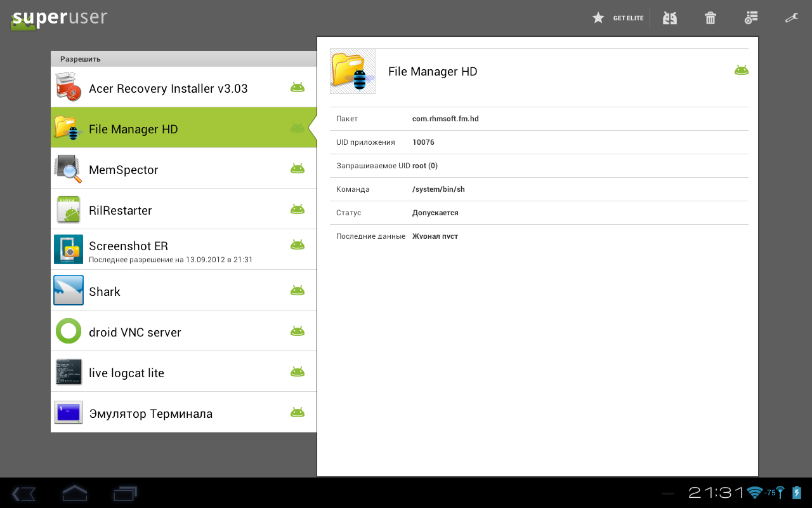Image resolution: width=812 pixels, height=508 pixels.
Task: Tap the command /system/bin/sh value
Action: pos(438,189)
